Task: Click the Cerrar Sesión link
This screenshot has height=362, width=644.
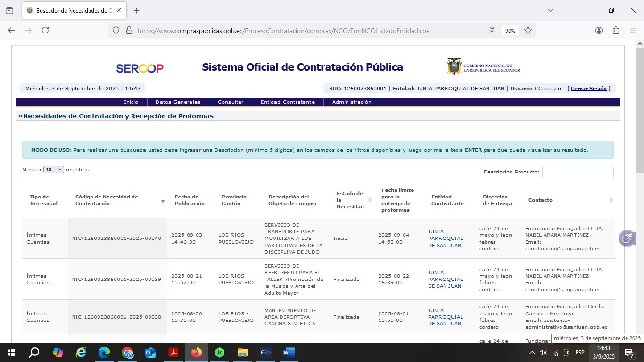Action: (588, 88)
